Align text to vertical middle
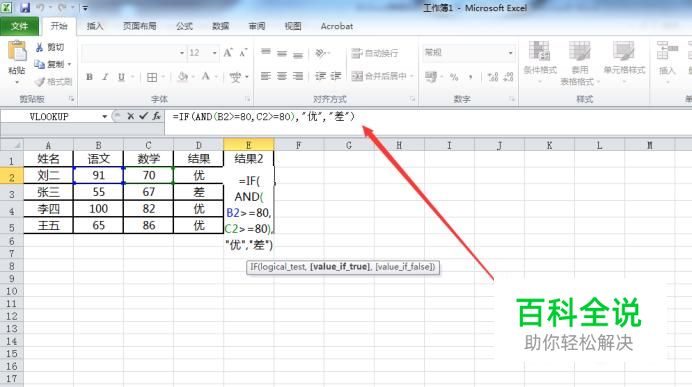The width and height of the screenshot is (692, 387). (282, 53)
